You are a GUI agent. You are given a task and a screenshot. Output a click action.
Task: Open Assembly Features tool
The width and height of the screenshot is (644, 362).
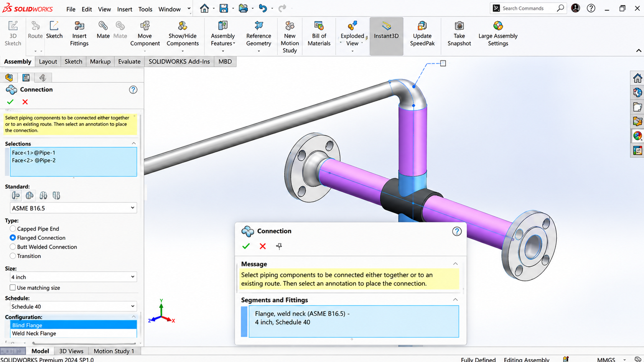pos(223,34)
